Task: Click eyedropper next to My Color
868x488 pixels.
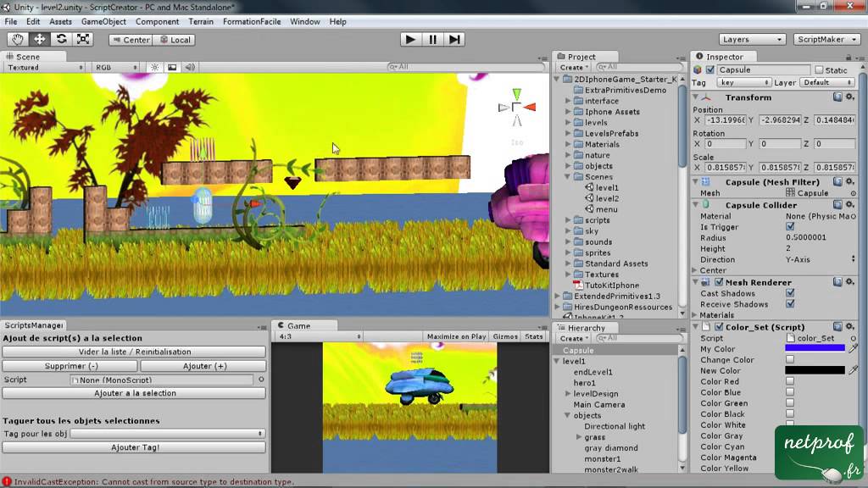Action: 853,348
